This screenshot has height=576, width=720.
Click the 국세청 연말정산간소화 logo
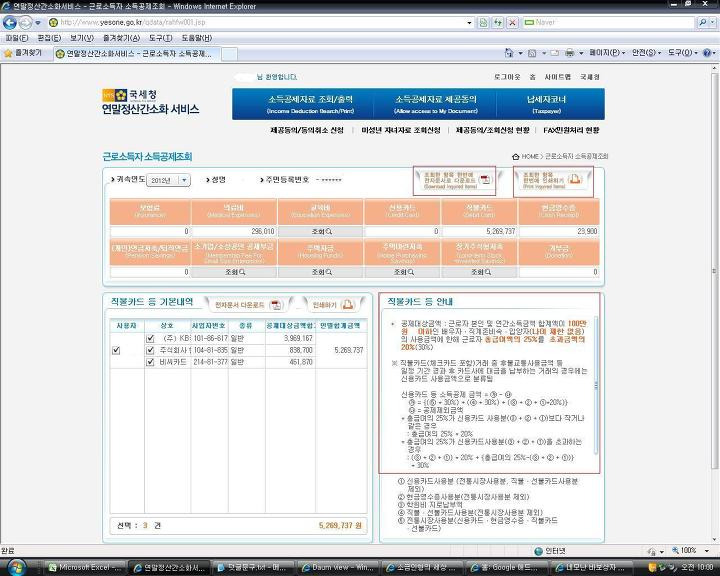pos(150,102)
